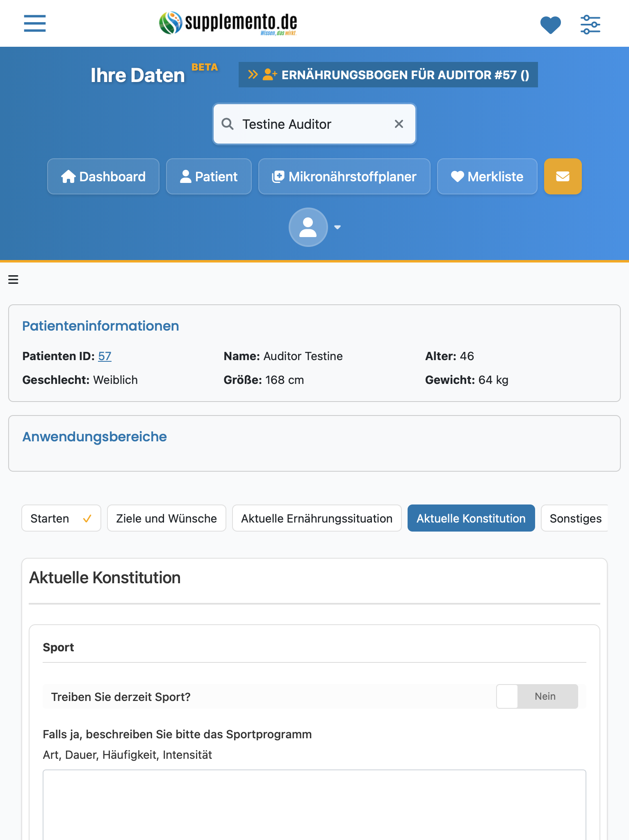Click the magnifier icon in search box
Image resolution: width=629 pixels, height=840 pixels.
pos(228,124)
